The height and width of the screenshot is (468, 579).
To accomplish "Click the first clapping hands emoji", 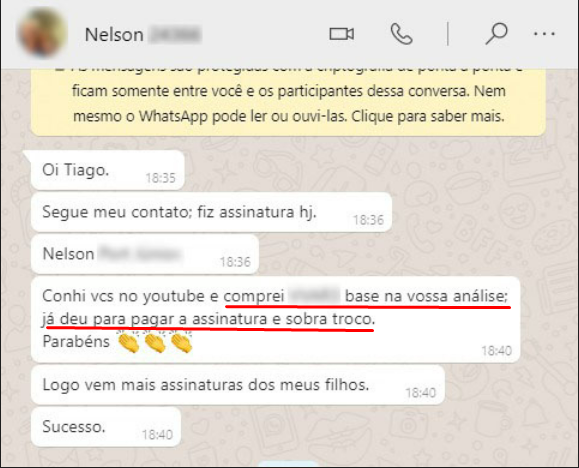I will click(x=129, y=342).
